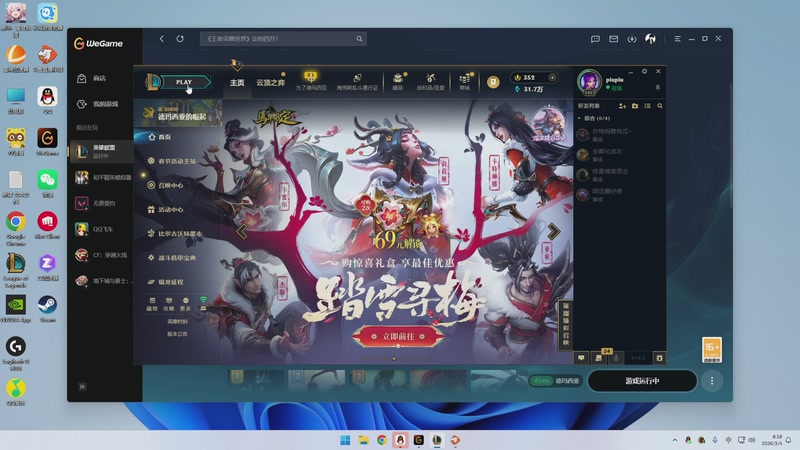Go to the previous banner with left arrow
Viewport: 800px width, 450px height.
[242, 232]
